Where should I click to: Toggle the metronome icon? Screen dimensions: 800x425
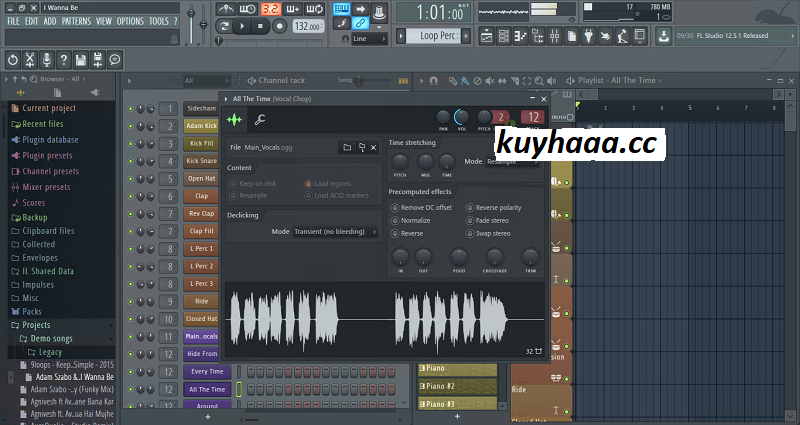click(x=226, y=9)
